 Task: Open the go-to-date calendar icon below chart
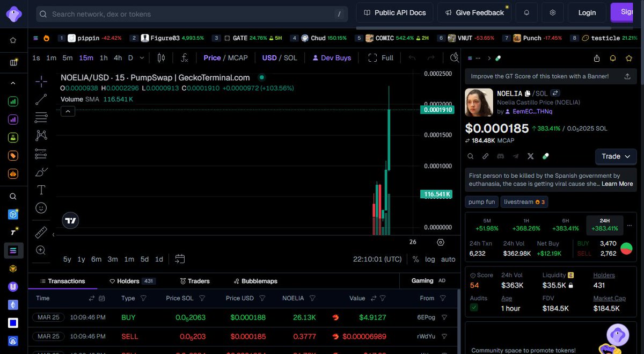pos(180,259)
